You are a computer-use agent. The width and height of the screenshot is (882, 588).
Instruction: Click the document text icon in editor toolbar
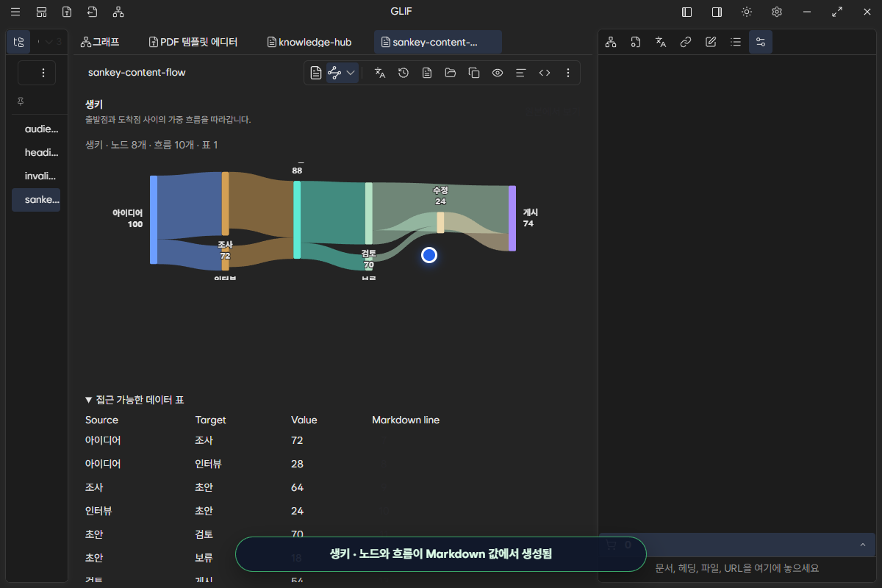(427, 73)
